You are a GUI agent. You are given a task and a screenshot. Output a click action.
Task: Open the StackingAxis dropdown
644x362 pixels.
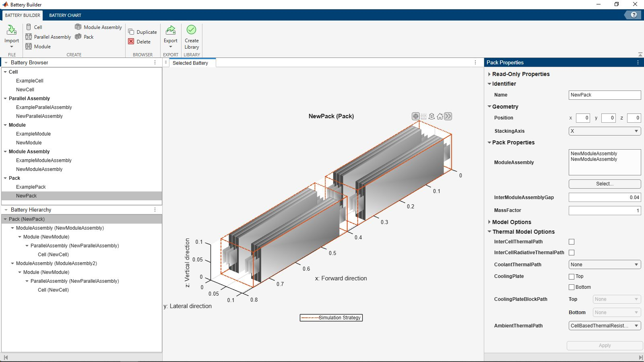(605, 131)
